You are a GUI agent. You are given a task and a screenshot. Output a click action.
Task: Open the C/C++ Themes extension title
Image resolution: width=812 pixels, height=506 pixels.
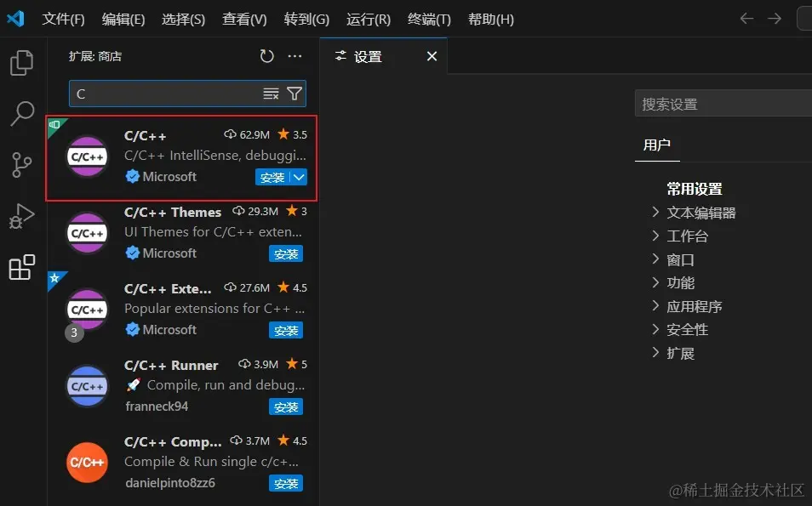tap(173, 212)
